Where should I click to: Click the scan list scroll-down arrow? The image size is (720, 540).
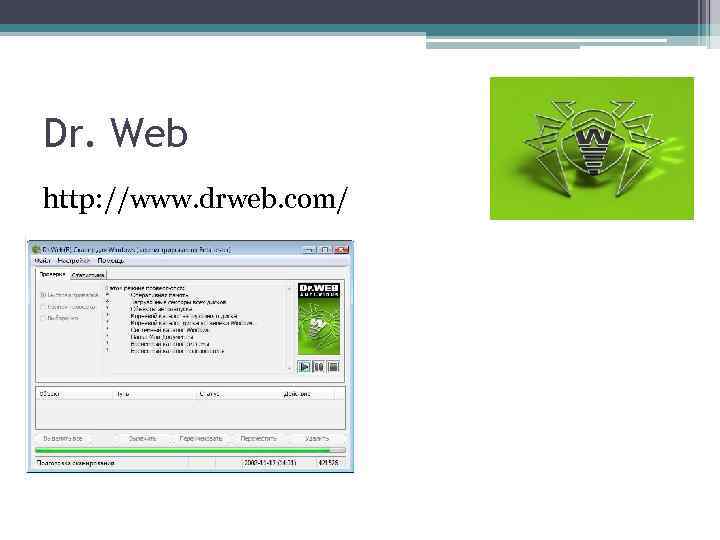coord(289,369)
